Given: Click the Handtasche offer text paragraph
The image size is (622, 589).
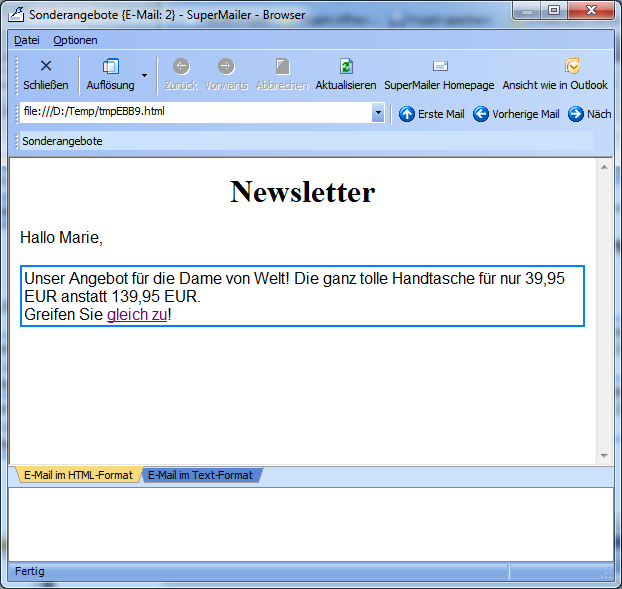Looking at the screenshot, I should [302, 296].
